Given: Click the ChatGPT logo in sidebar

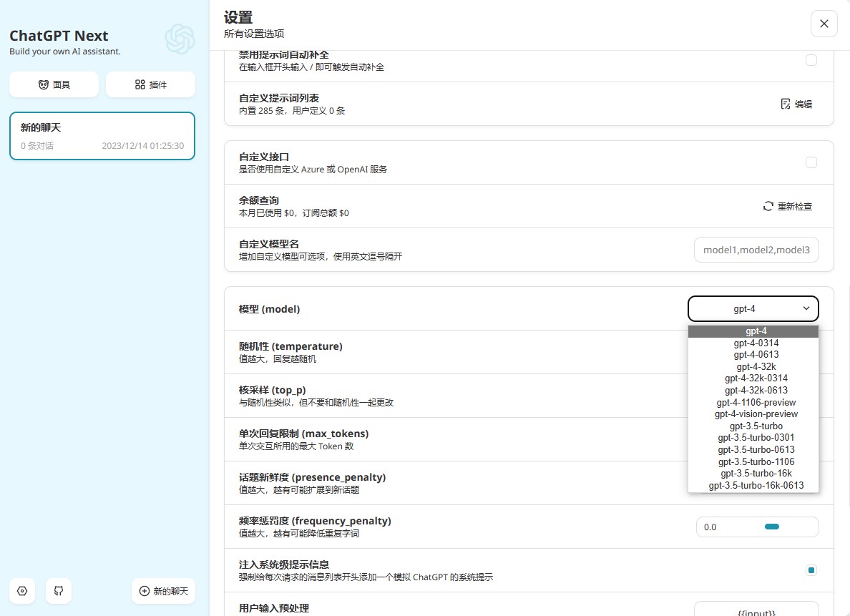Looking at the screenshot, I should point(180,39).
